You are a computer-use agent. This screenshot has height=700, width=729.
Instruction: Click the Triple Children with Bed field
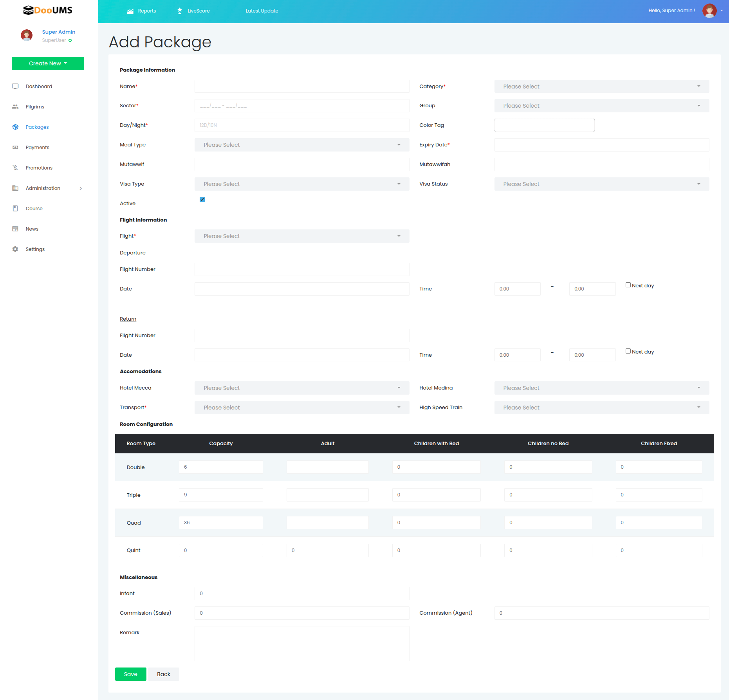coord(436,495)
